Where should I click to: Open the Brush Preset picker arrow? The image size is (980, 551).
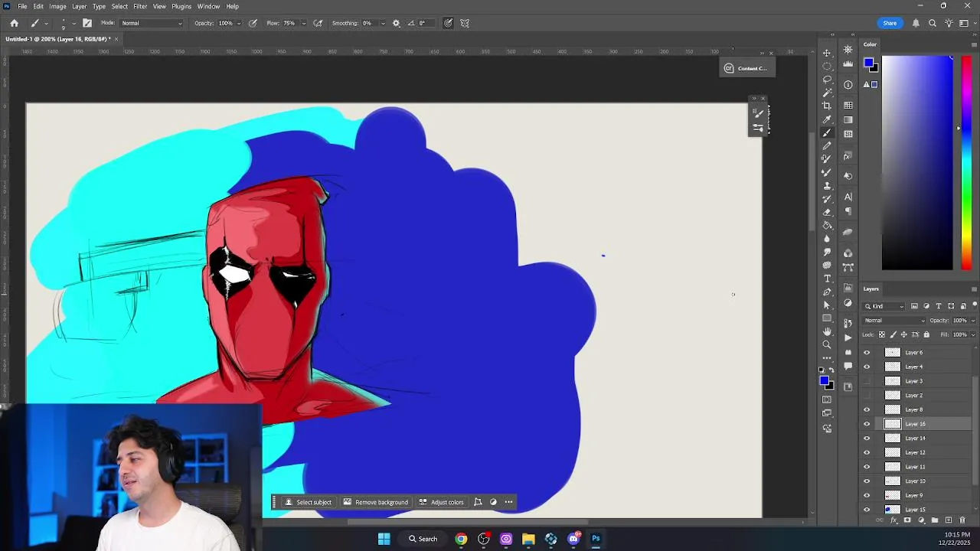73,23
